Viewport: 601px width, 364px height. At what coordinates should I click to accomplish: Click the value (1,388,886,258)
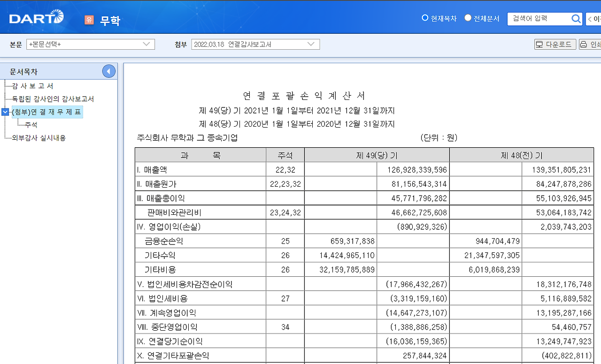tap(419, 327)
